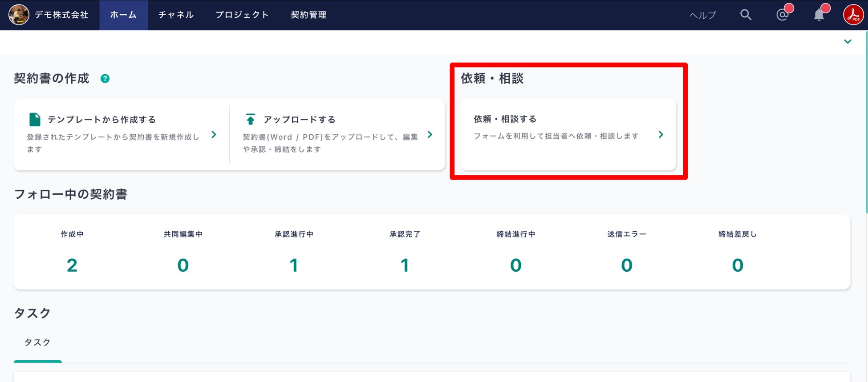Click the 承認進行中 label
Viewport: 868px width, 382px height.
point(294,234)
